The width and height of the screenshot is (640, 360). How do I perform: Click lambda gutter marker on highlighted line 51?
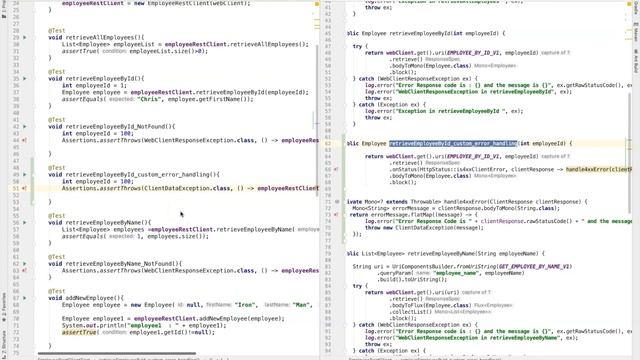click(x=24, y=189)
